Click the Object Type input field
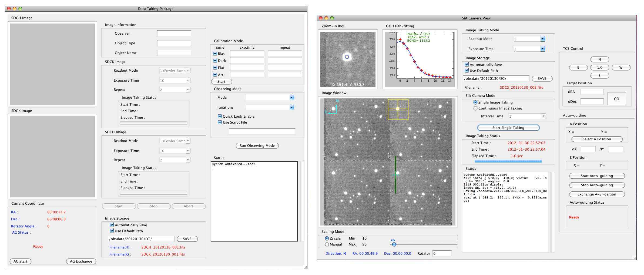 (x=174, y=43)
